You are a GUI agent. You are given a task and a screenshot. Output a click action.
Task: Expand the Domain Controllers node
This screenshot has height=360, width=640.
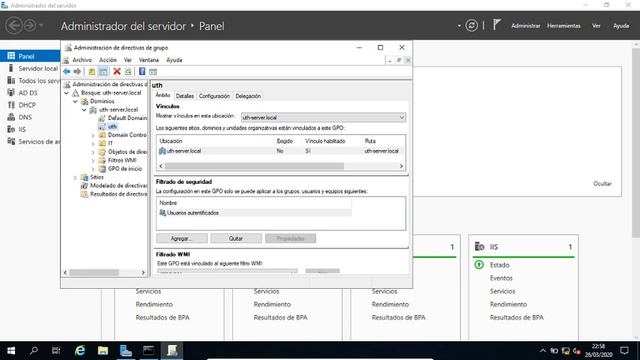[x=93, y=135]
